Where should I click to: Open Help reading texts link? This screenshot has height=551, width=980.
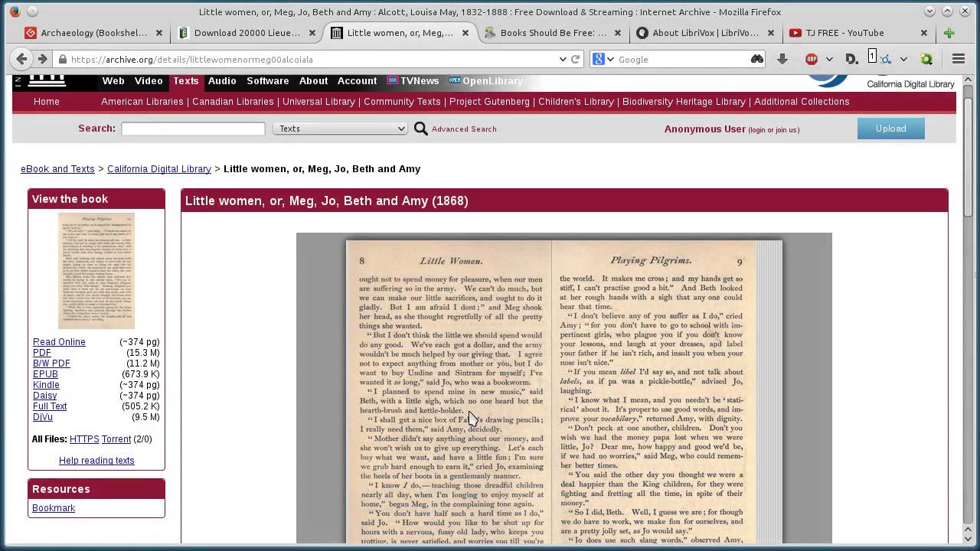(96, 461)
